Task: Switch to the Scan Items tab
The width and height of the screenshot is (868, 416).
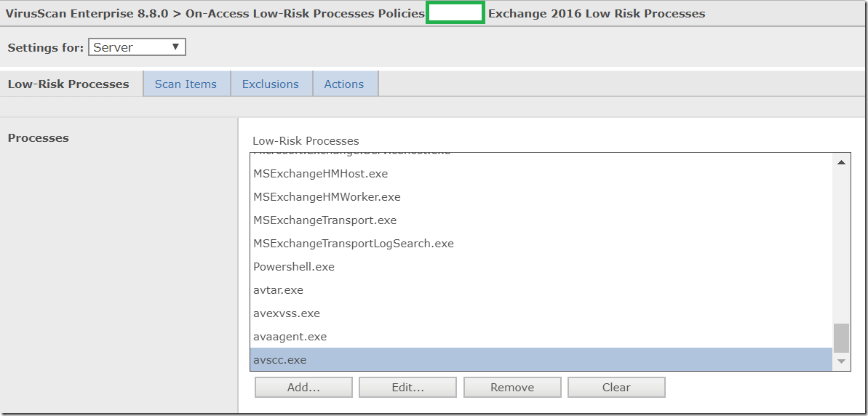Action: pos(186,84)
